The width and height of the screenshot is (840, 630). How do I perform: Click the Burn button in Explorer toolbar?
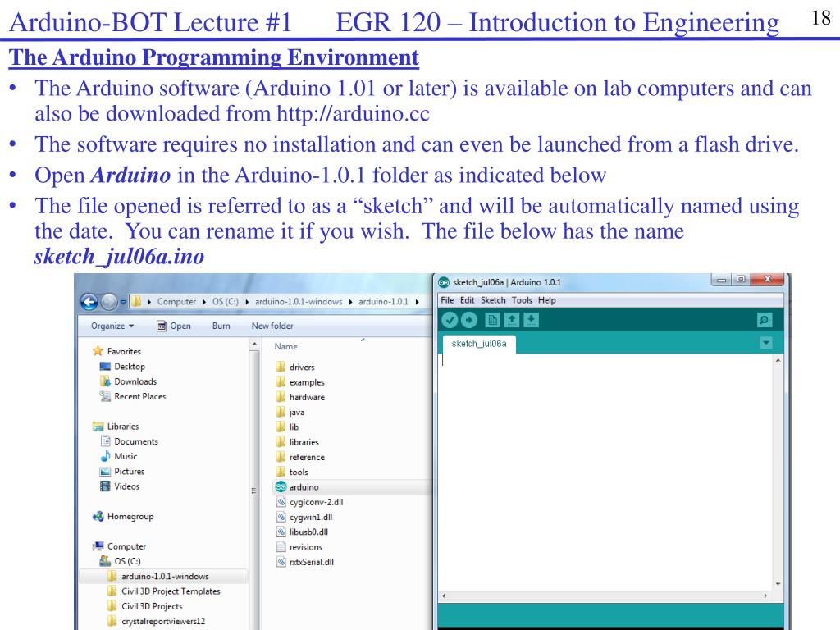[221, 326]
